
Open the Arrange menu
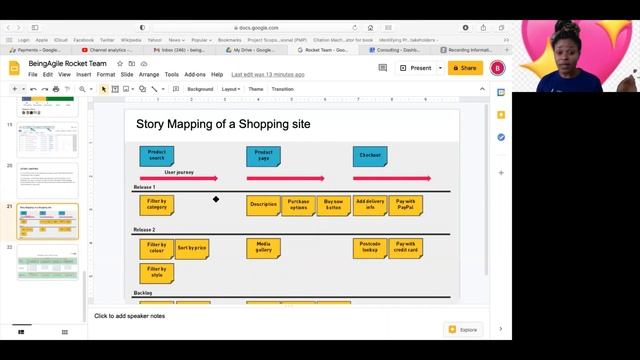pos(149,75)
